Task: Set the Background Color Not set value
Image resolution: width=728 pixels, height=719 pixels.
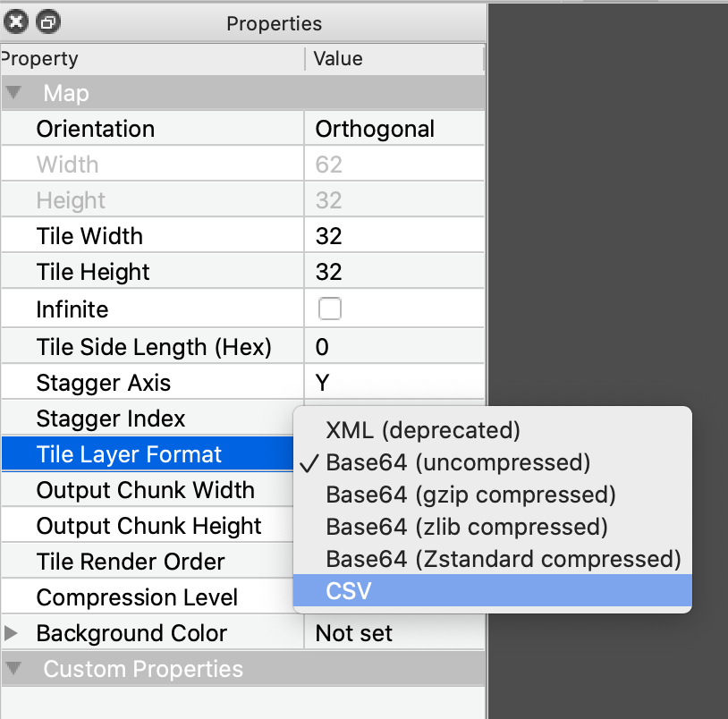Action: tap(394, 632)
